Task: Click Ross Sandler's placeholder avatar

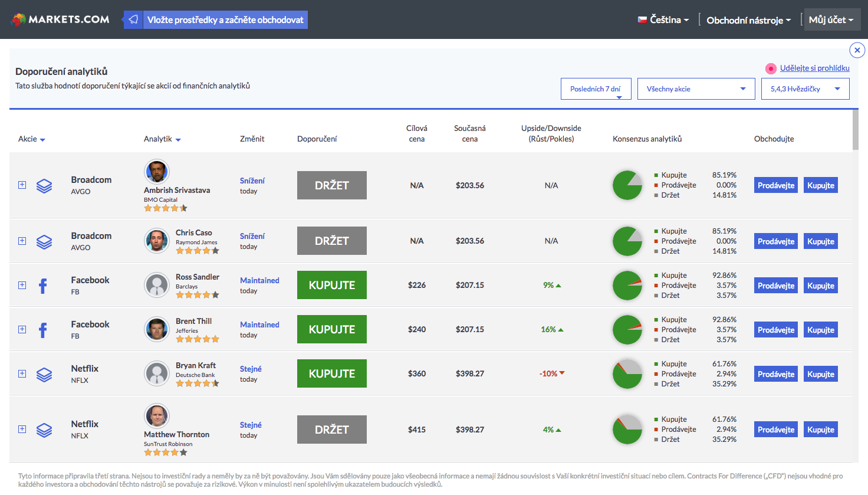Action: point(157,285)
